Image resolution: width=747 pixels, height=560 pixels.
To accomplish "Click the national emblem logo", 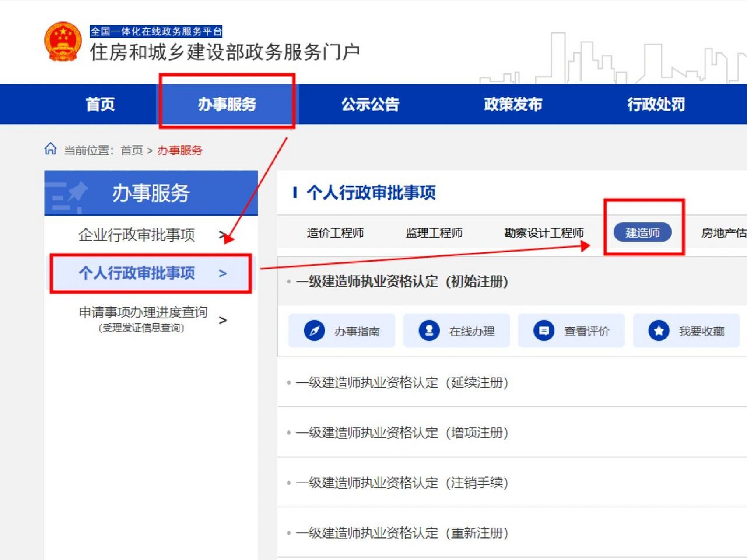I will coord(63,42).
